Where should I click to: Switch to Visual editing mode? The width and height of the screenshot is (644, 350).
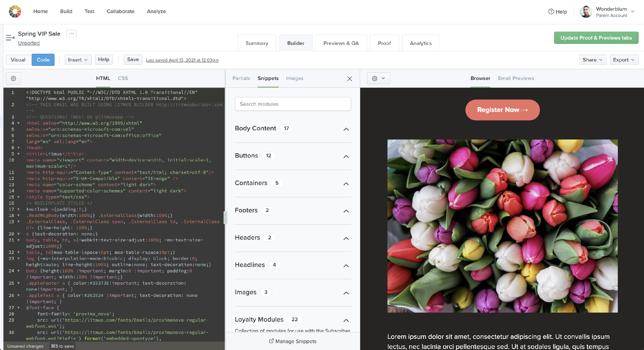(x=18, y=60)
